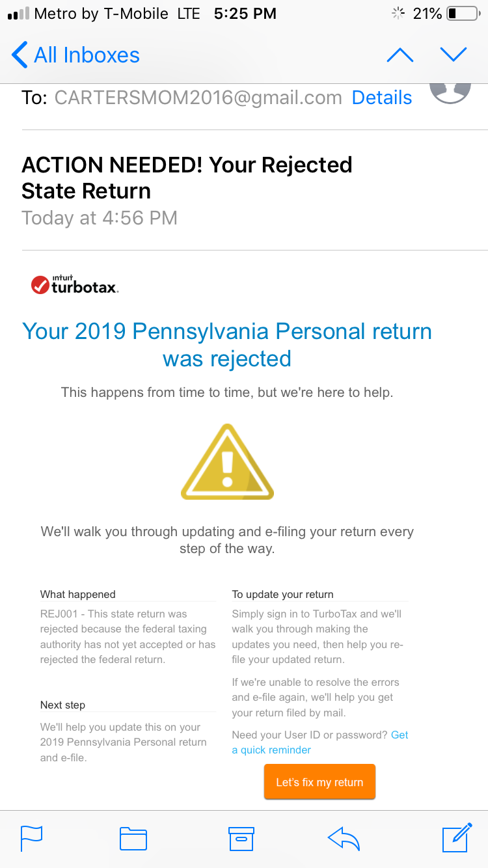The height and width of the screenshot is (868, 488).
Task: Go back to All Inboxes
Action: [76, 55]
